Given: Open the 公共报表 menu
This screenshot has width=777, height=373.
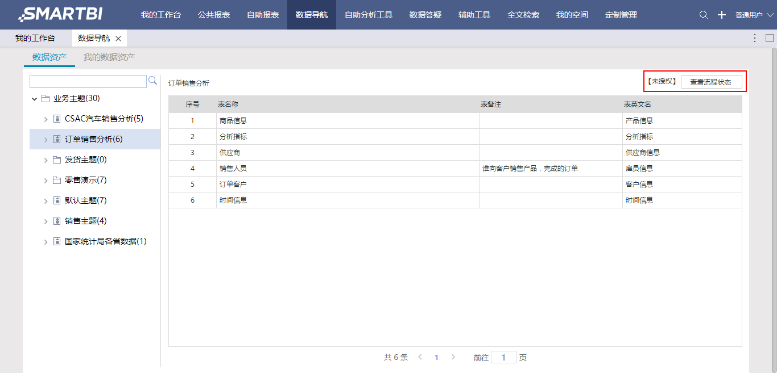Looking at the screenshot, I should [214, 15].
